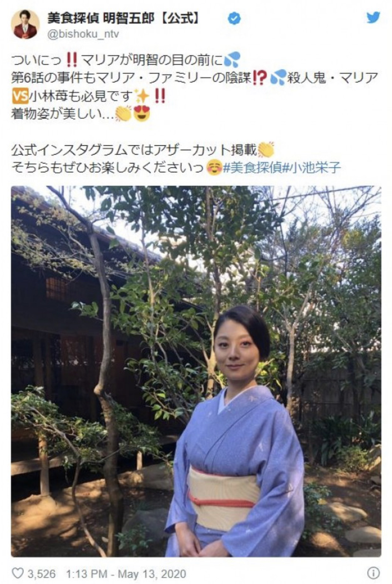
Task: Click the blue verified badge
Action: tap(234, 18)
